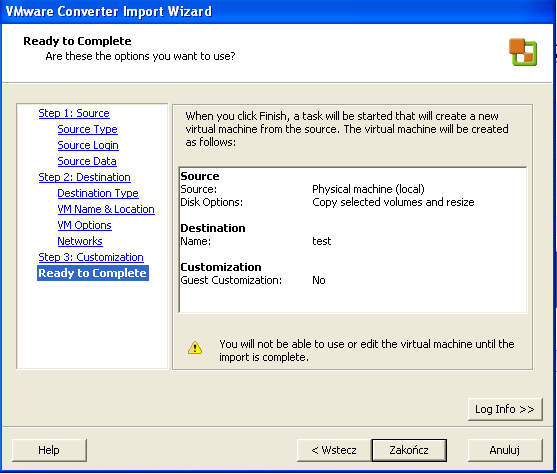This screenshot has width=557, height=474.
Task: Select Ready to Complete in sidebar
Action: click(93, 273)
